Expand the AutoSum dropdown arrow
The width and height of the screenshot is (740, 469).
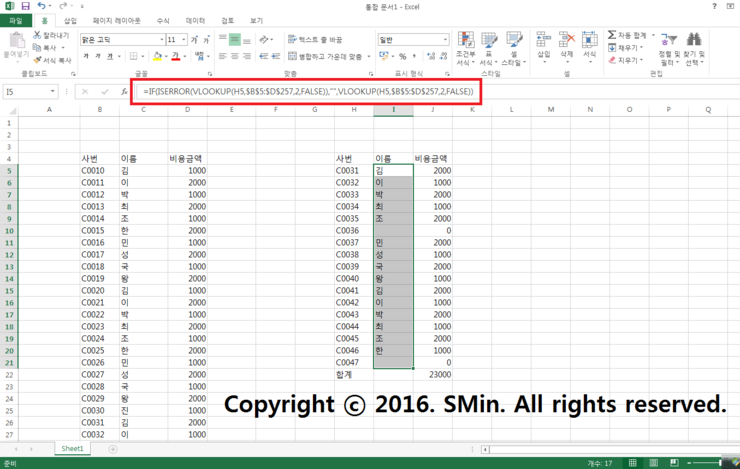(x=653, y=35)
